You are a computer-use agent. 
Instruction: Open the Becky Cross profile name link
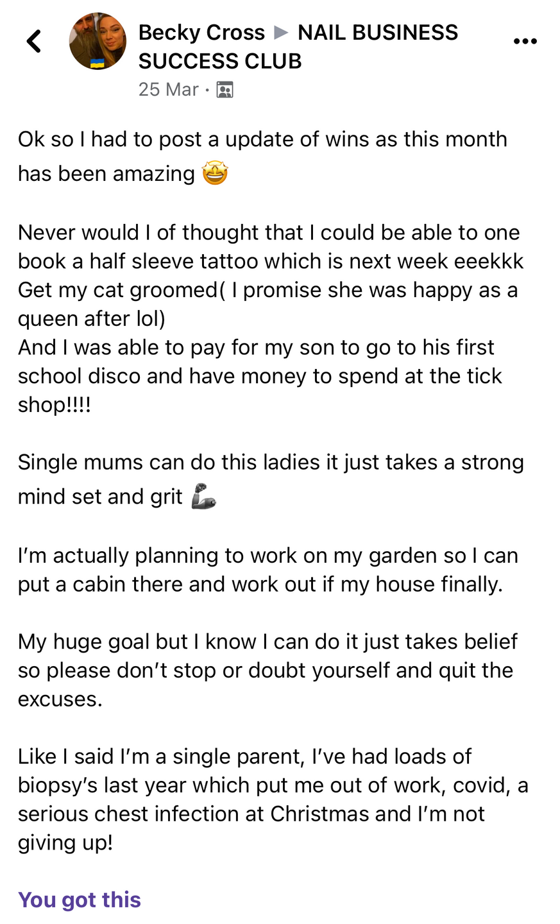pyautogui.click(x=201, y=32)
